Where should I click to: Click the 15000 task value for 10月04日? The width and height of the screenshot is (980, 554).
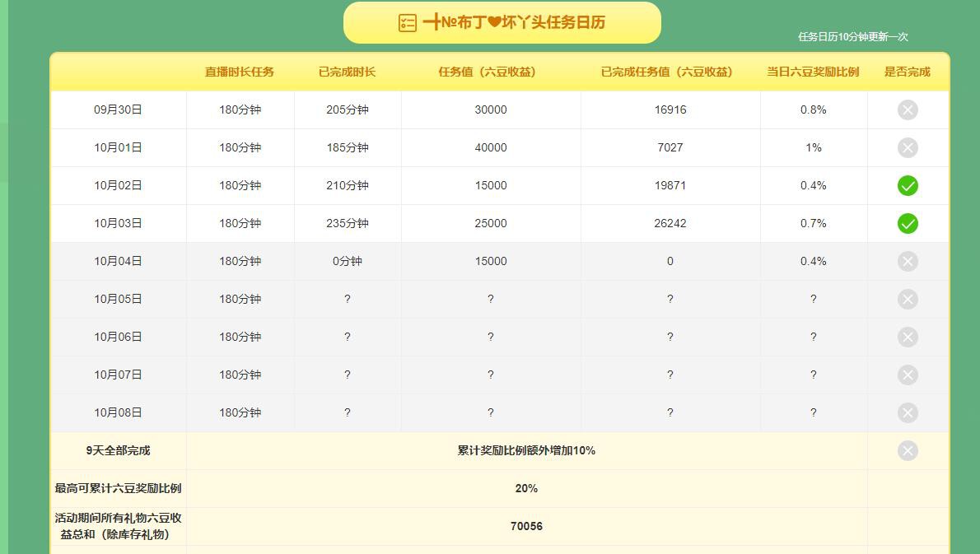(491, 261)
